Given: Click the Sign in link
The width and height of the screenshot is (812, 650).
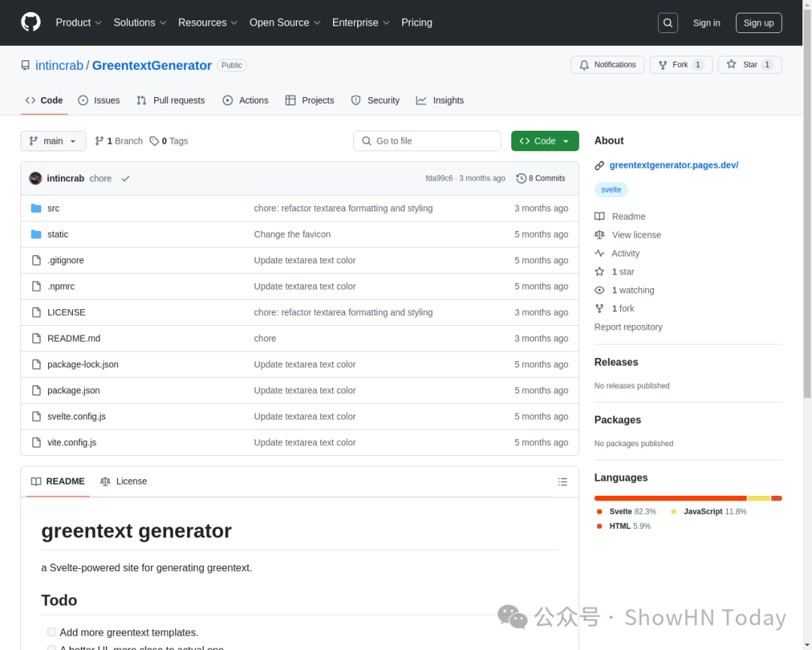Looking at the screenshot, I should tap(706, 23).
